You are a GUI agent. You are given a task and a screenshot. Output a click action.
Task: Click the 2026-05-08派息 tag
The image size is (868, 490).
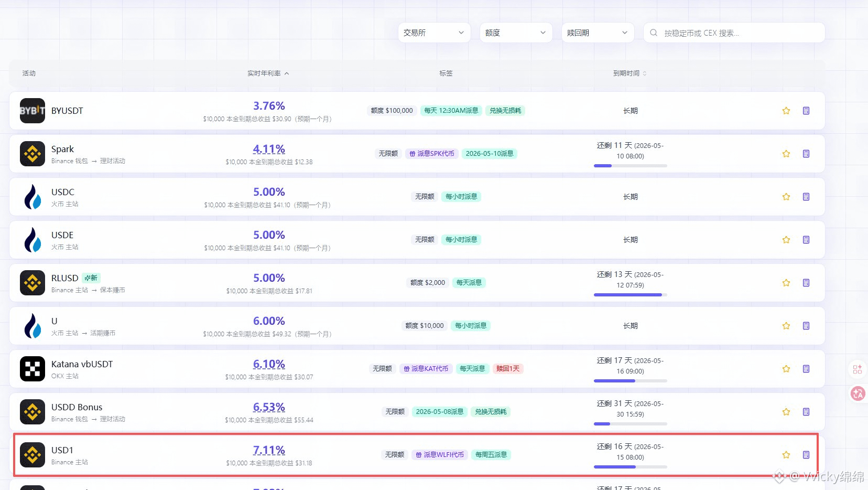440,412
